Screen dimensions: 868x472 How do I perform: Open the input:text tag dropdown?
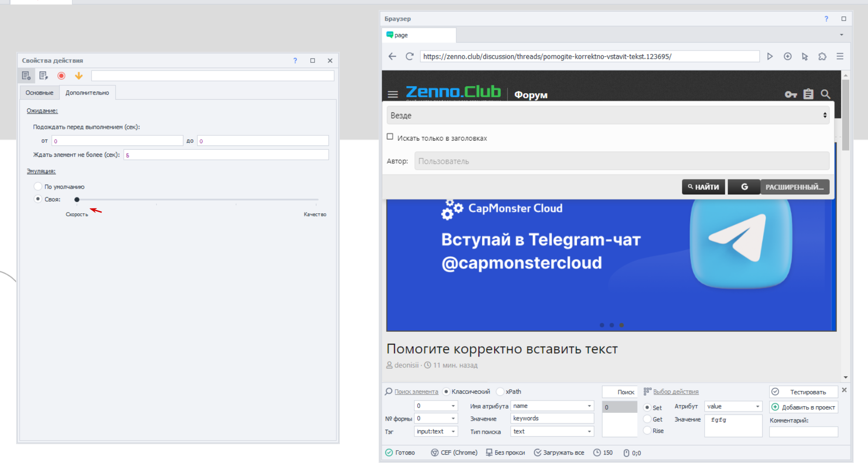coord(453,432)
